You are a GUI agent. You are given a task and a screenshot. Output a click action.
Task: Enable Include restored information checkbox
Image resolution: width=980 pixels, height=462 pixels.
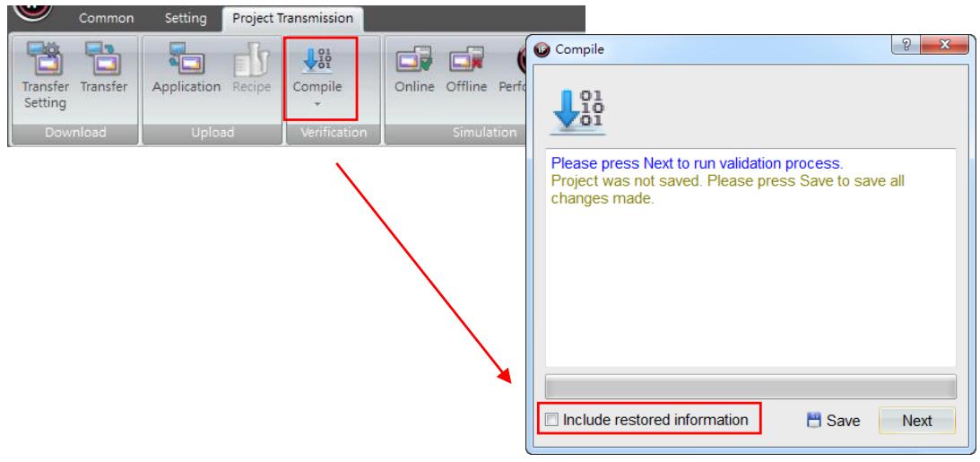coord(551,420)
